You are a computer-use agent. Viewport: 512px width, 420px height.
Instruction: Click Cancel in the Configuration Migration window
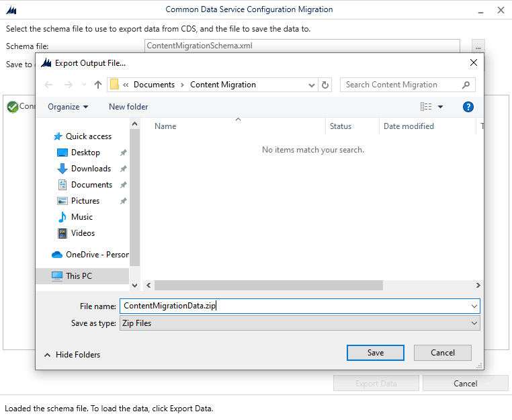click(x=466, y=384)
